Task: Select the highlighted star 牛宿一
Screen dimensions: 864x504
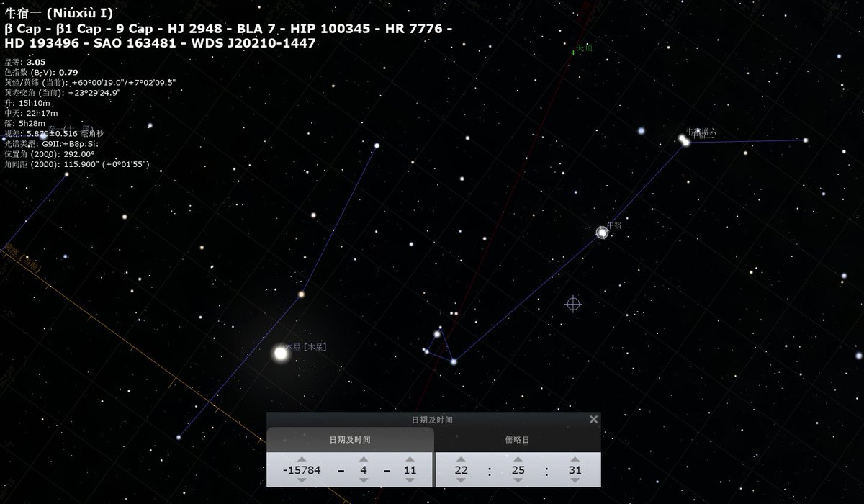Action: 602,233
